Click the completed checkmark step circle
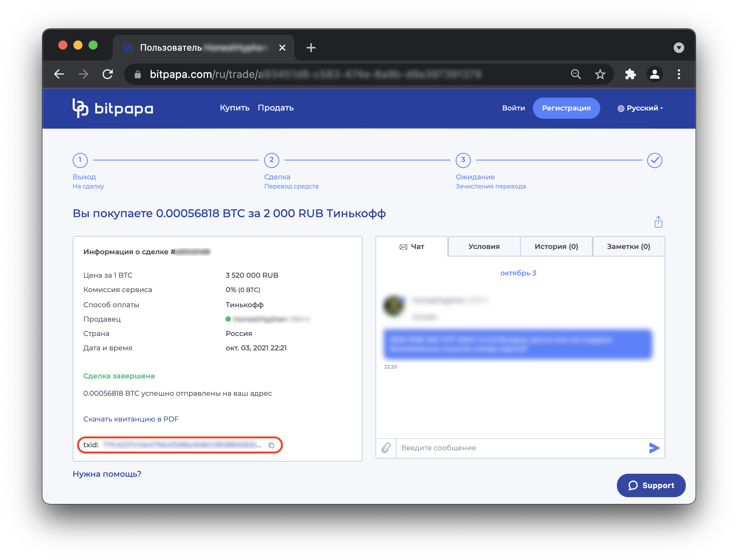The image size is (738, 560). click(655, 160)
